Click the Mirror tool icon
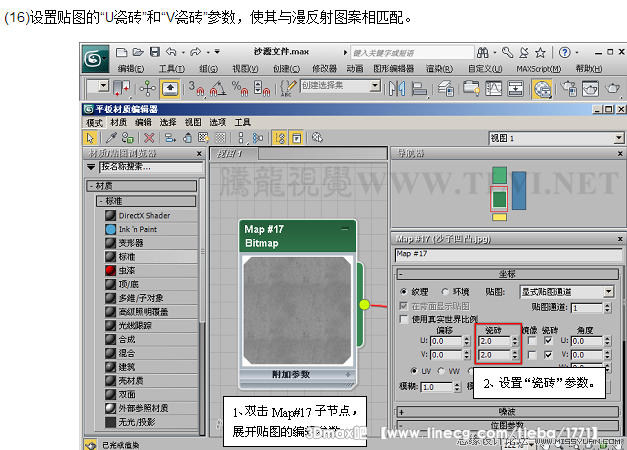Viewport: 627px width, 450px height. (397, 88)
